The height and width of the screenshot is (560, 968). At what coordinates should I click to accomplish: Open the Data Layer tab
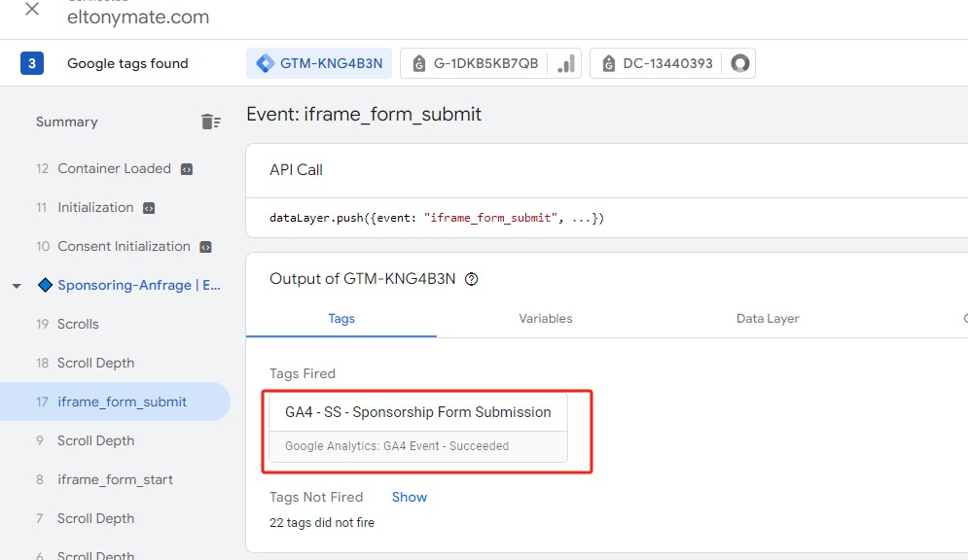(x=768, y=318)
